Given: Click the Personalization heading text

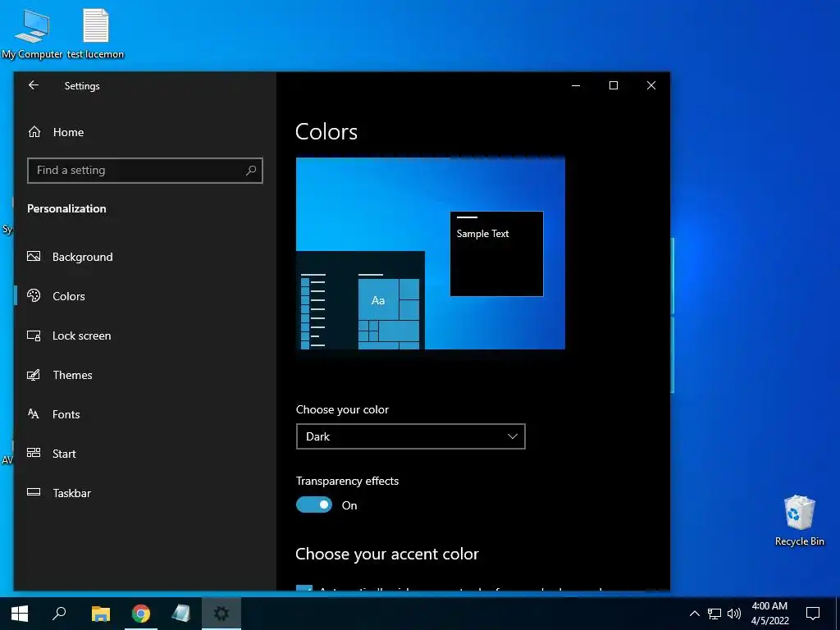Looking at the screenshot, I should pos(66,208).
